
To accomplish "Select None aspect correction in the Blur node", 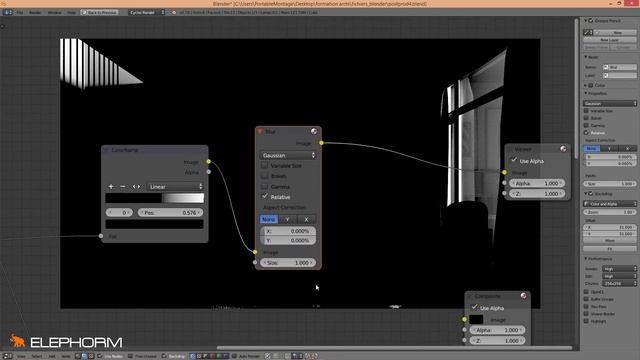I will tap(269, 219).
